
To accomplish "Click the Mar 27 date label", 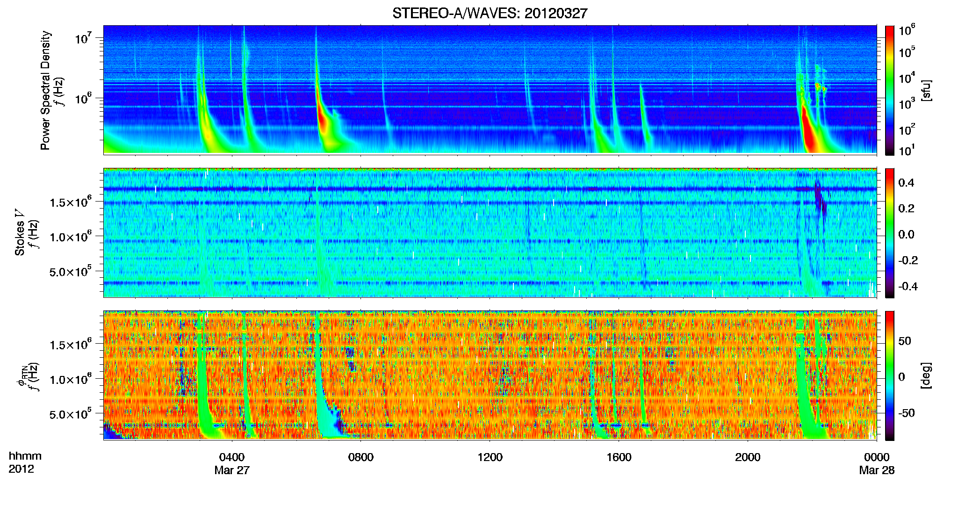I will (232, 470).
